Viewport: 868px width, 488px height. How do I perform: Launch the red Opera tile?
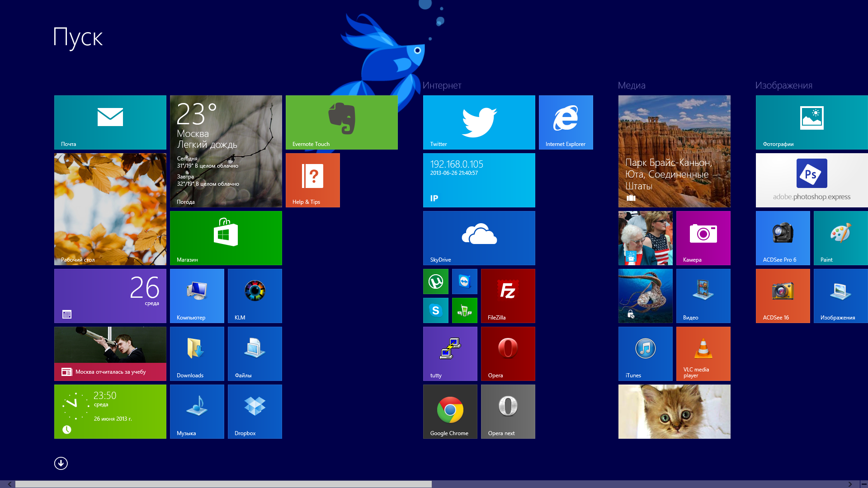coord(508,354)
